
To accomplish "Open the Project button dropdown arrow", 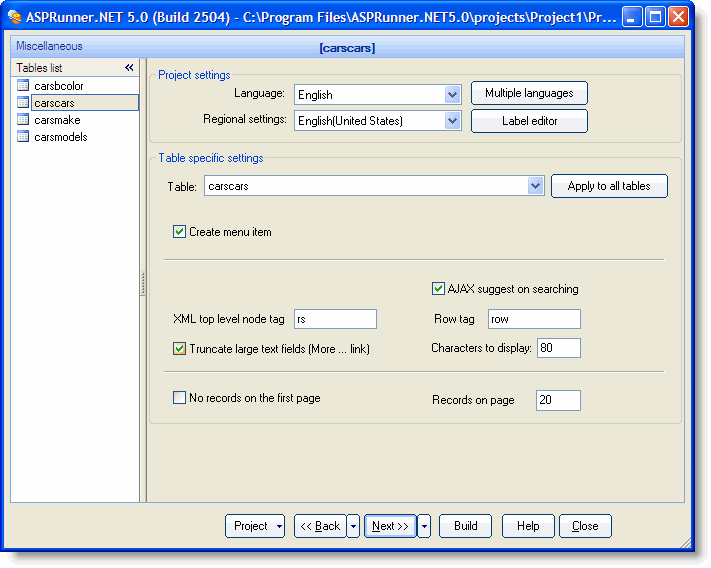I will 279,526.
